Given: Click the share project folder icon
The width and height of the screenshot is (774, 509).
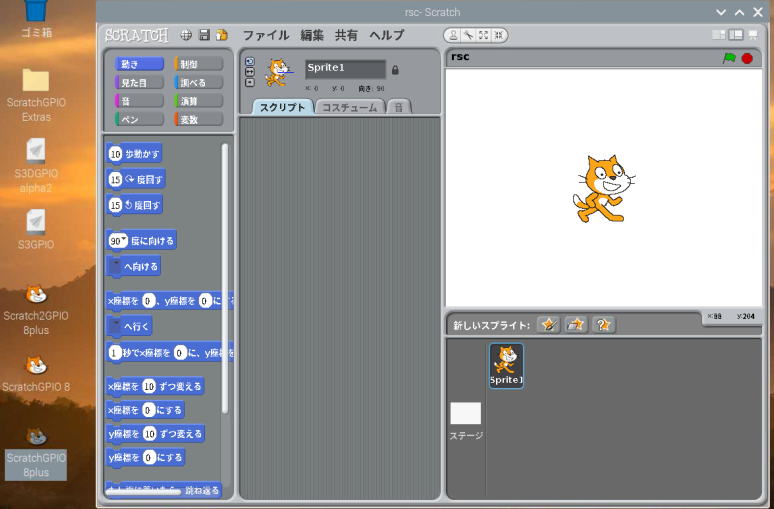Looking at the screenshot, I should 222,35.
